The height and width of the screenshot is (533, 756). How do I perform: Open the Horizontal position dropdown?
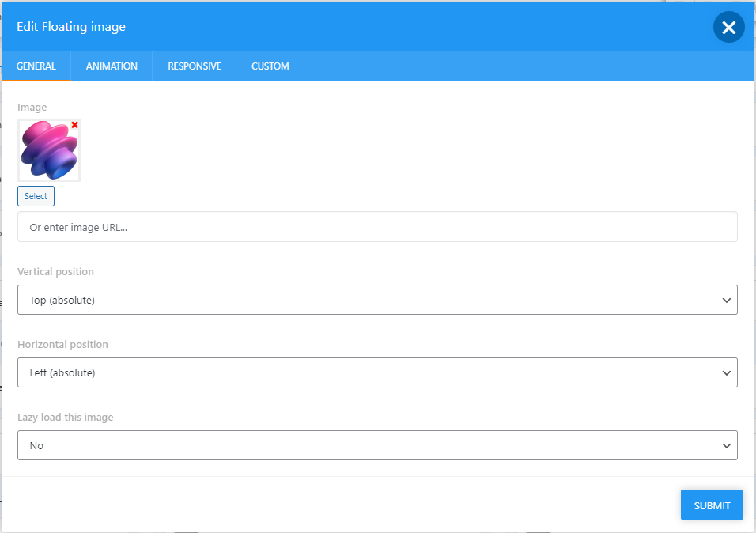pyautogui.click(x=377, y=372)
